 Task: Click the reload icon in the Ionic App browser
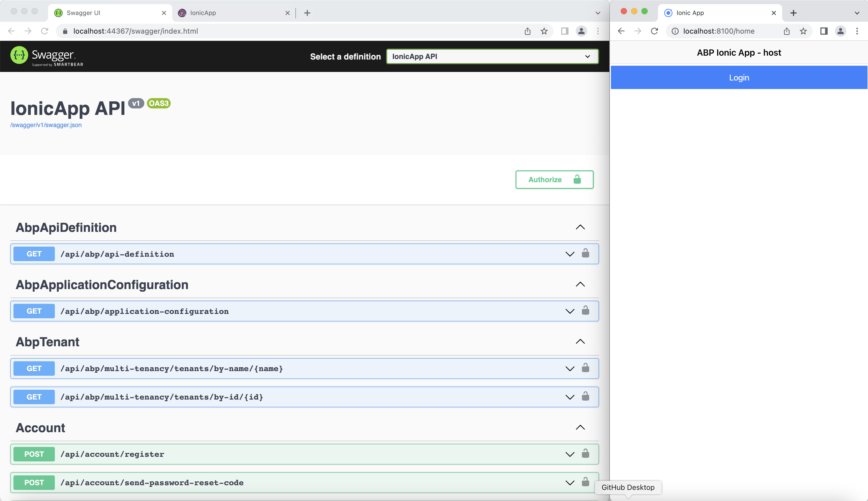[654, 31]
